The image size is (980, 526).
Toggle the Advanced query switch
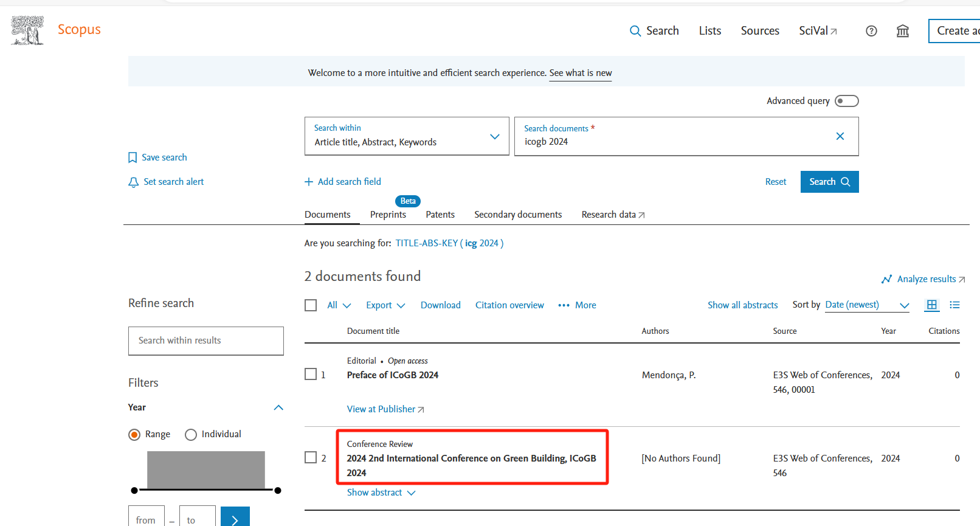[846, 101]
